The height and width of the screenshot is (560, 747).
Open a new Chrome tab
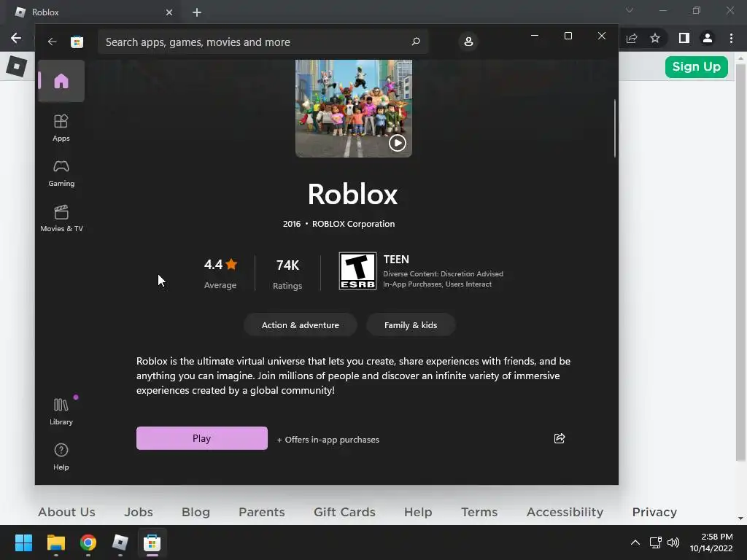pos(197,12)
